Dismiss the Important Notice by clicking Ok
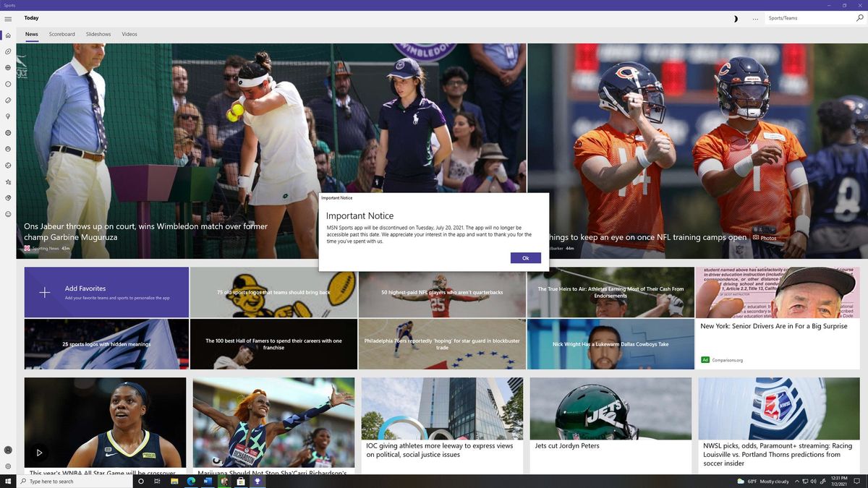The height and width of the screenshot is (488, 868). click(525, 257)
